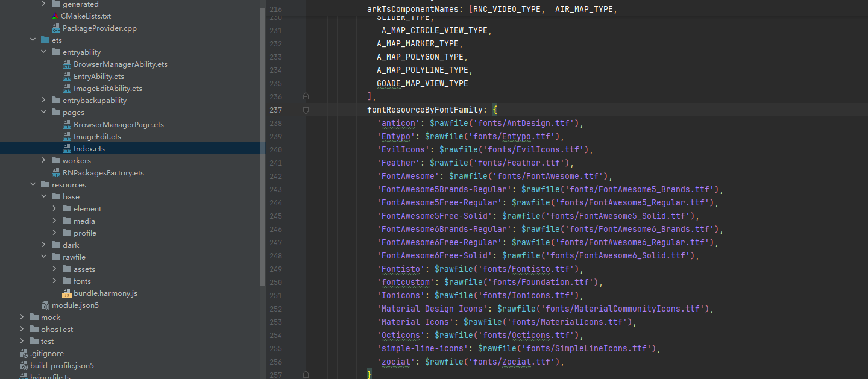Collapse the base folder
The height and width of the screenshot is (379, 868).
coord(43,197)
